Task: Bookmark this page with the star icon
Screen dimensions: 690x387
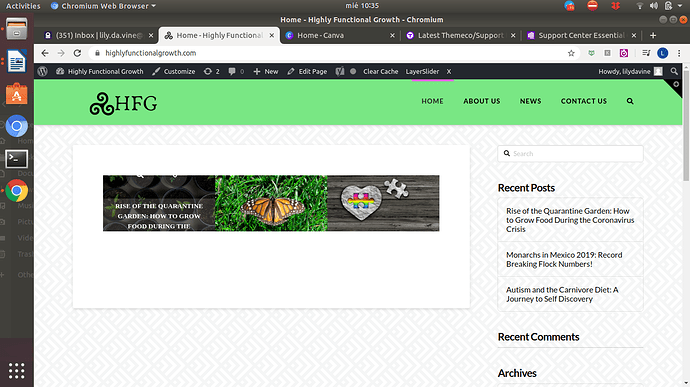Action: coord(571,53)
